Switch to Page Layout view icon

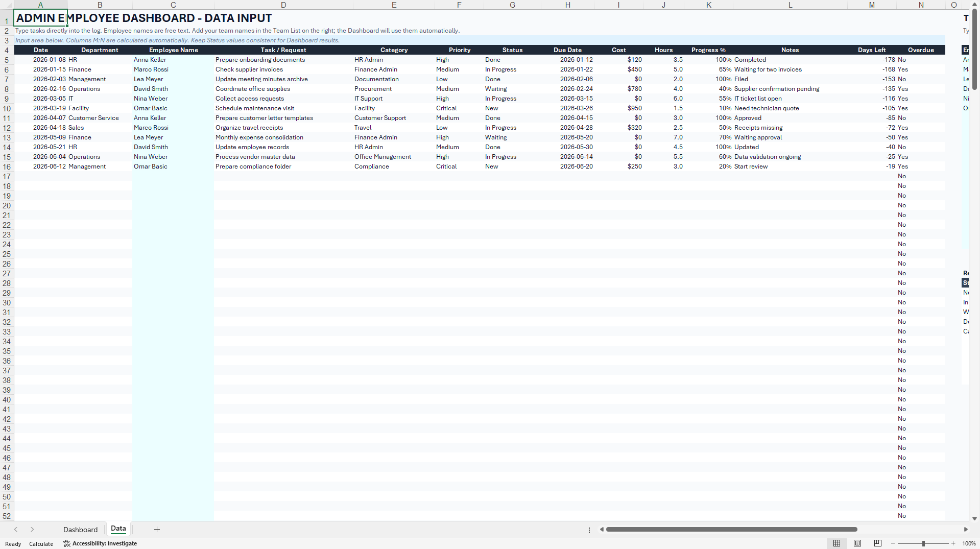857,543
